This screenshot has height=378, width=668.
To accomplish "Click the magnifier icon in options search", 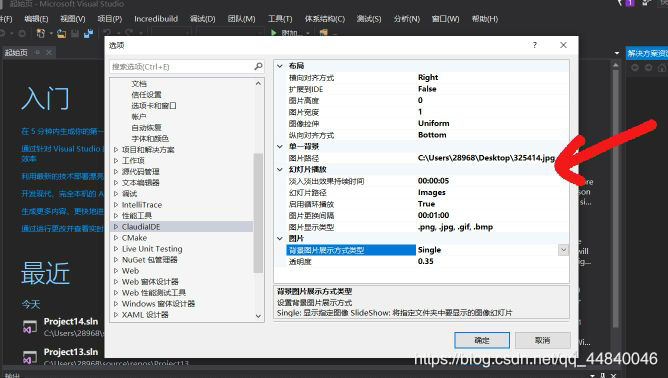I will coord(258,66).
